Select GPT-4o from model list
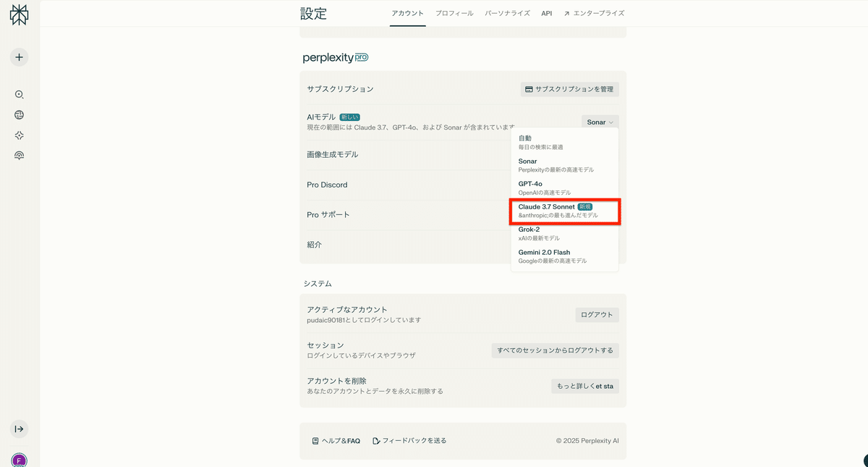The width and height of the screenshot is (868, 467). click(564, 188)
